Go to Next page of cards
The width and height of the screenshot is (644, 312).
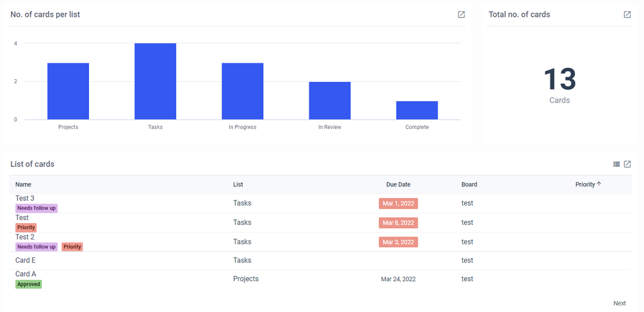point(619,304)
